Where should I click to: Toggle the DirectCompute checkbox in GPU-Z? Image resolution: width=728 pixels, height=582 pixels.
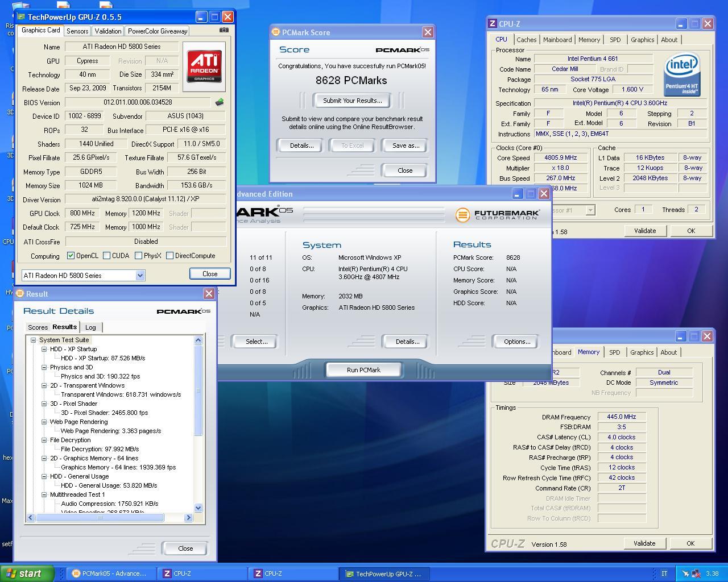[x=169, y=256]
